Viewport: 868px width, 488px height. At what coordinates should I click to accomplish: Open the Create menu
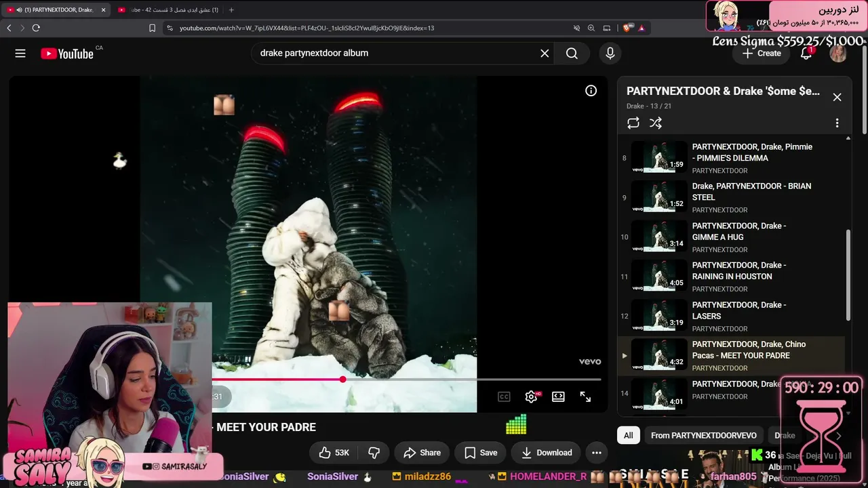[x=762, y=54]
